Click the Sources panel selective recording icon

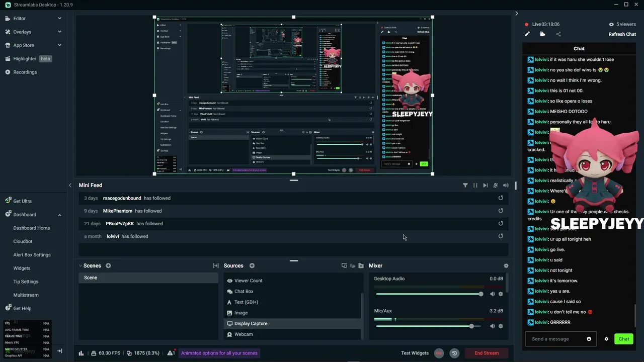pyautogui.click(x=344, y=265)
